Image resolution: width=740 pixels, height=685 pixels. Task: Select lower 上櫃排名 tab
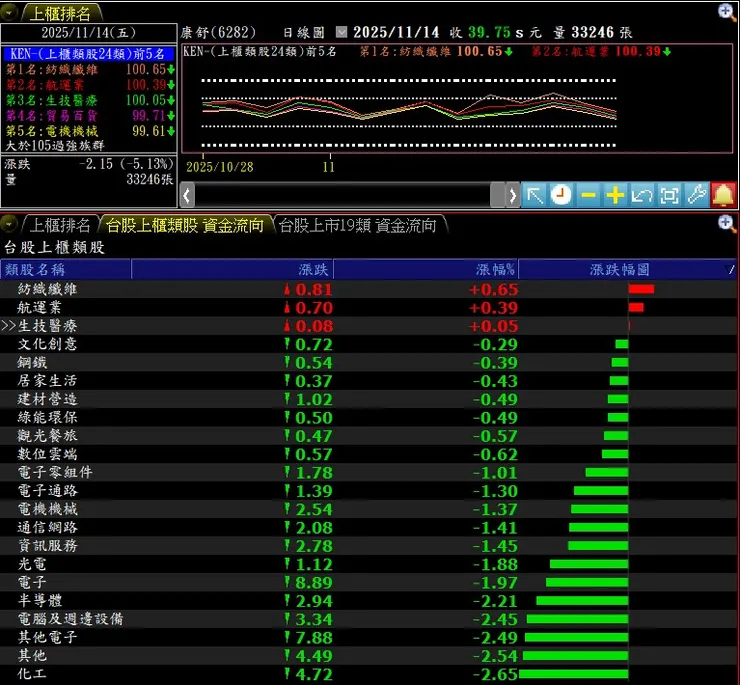(x=60, y=225)
